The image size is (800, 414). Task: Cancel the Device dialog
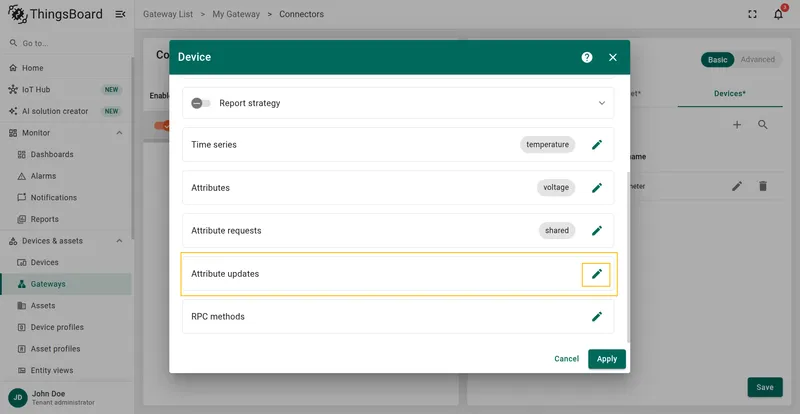(566, 359)
